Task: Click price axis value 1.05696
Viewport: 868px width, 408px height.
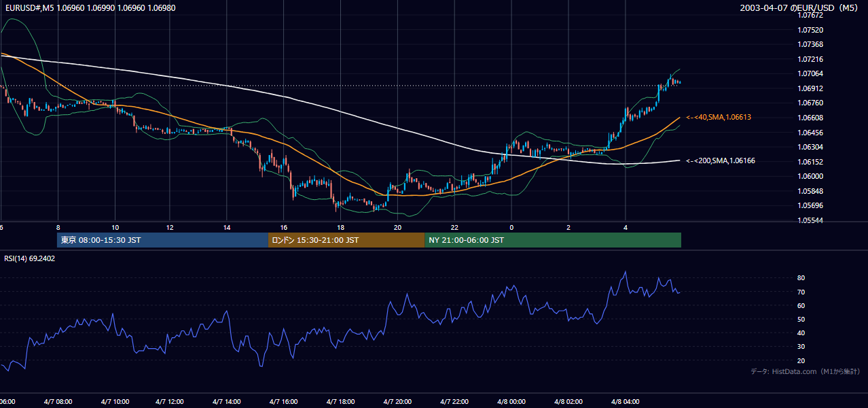Action: 810,205
